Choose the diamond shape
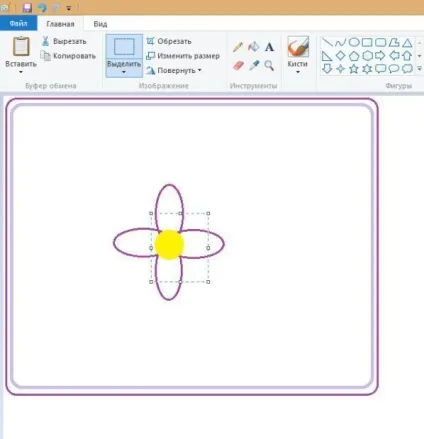424x439 pixels. click(340, 56)
